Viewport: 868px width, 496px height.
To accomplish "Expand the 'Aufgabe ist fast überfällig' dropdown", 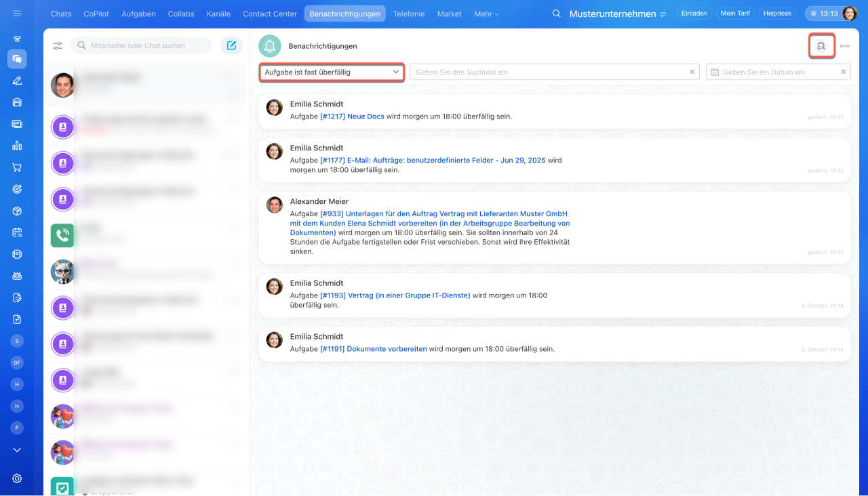I will coord(332,72).
